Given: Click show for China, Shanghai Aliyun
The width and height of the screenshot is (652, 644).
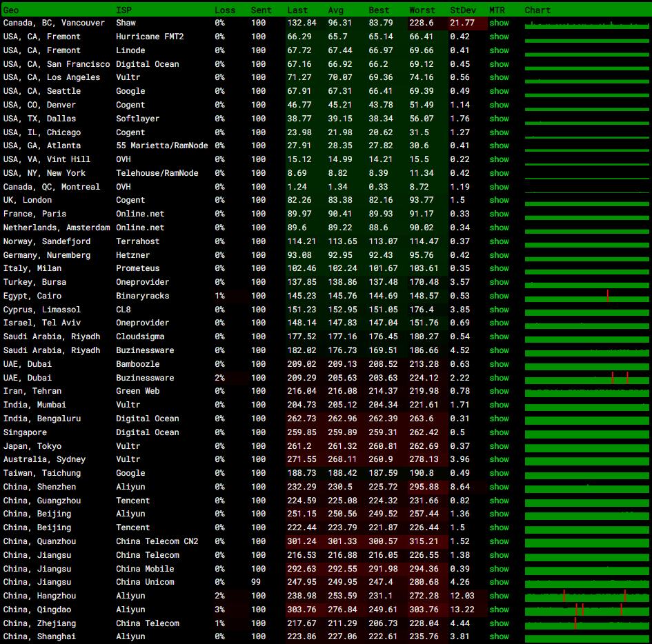Looking at the screenshot, I should [x=499, y=636].
